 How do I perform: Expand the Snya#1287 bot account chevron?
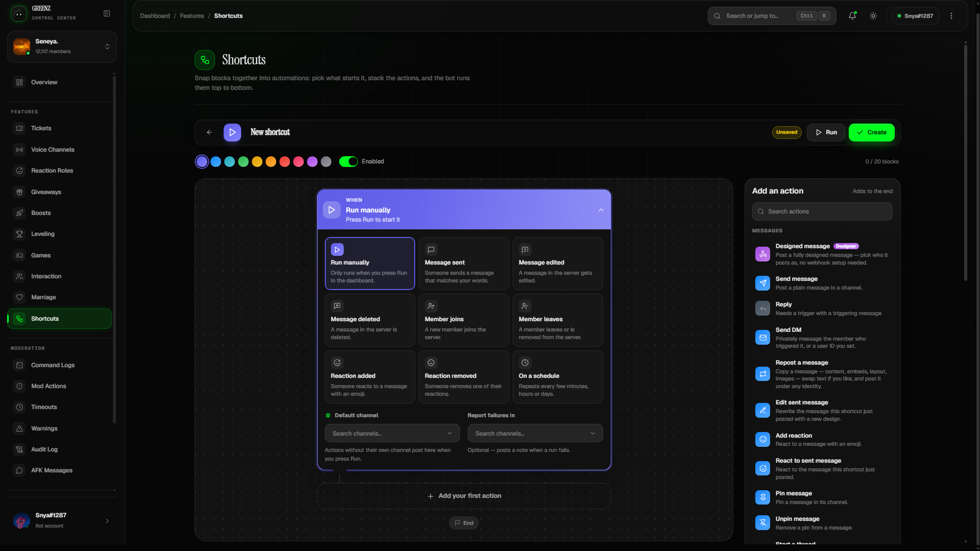tap(107, 521)
